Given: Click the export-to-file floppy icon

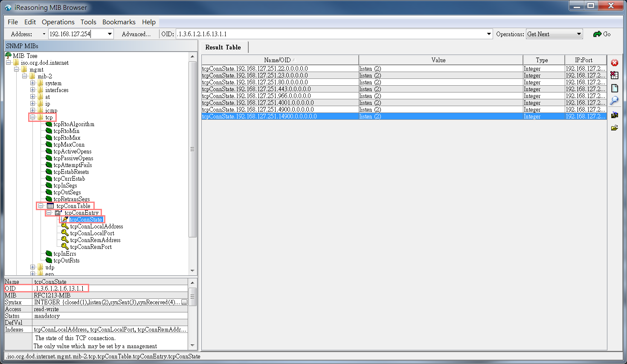Looking at the screenshot, I should [614, 114].
